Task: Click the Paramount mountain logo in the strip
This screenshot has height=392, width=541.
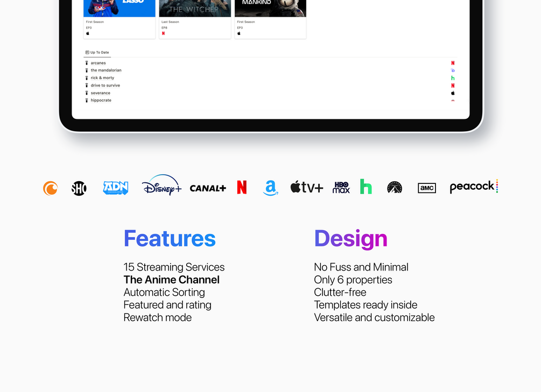Action: (x=395, y=187)
